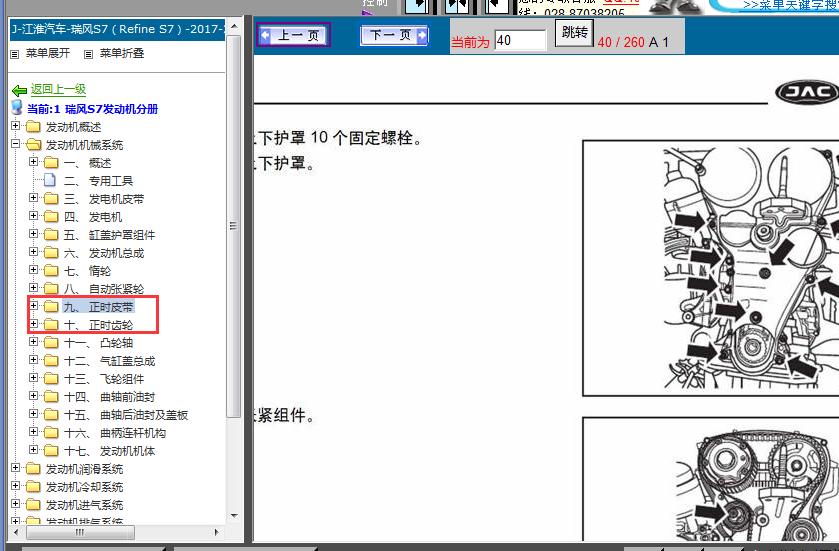The image size is (839, 551).
Task: Click the folder icon of 发动机进气系统
Action: [33, 504]
